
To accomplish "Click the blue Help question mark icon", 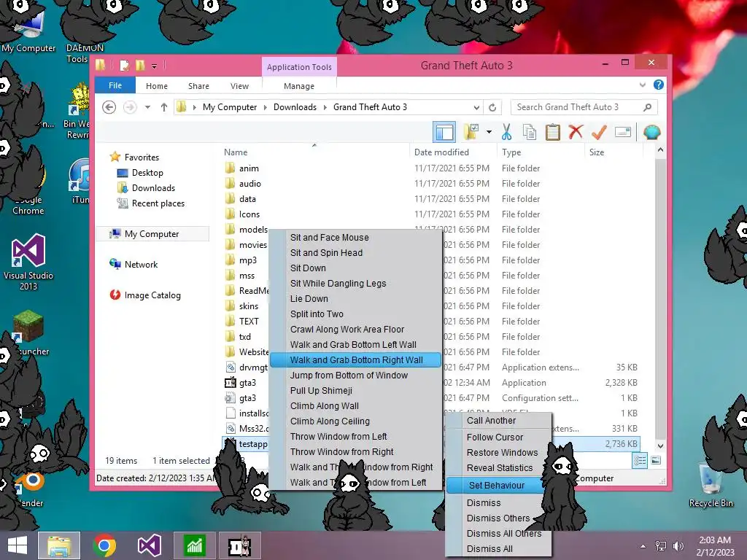I will (659, 85).
